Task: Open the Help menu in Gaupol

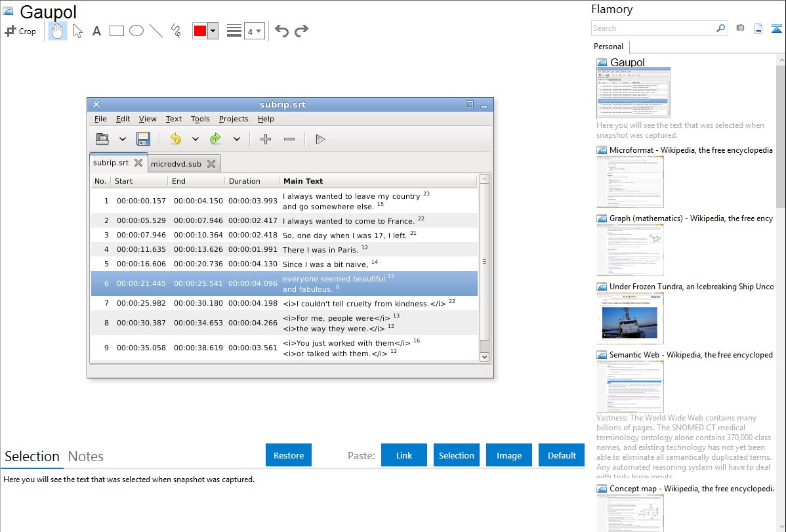Action: pyautogui.click(x=266, y=119)
